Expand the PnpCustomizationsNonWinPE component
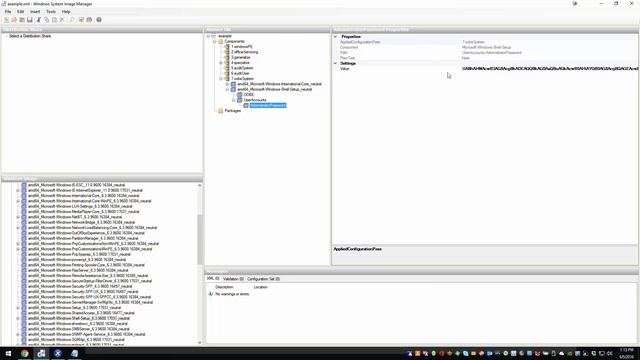Viewport: 640px width, 360px height. pos(18,244)
